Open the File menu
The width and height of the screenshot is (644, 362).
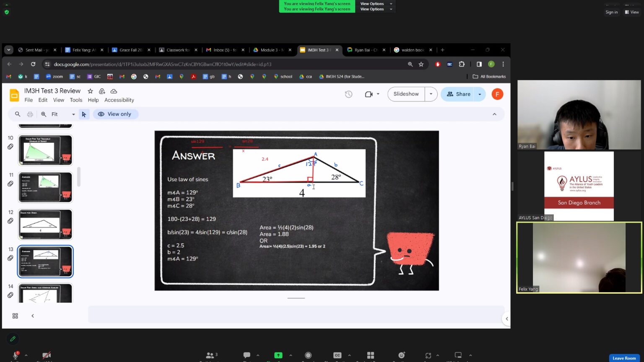29,100
